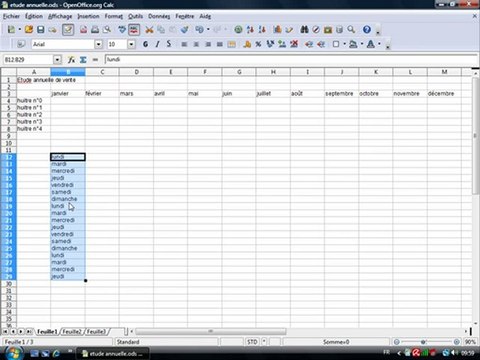Toggle AutoSpellcheck
This screenshot has height=360, width=480.
(x=134, y=30)
